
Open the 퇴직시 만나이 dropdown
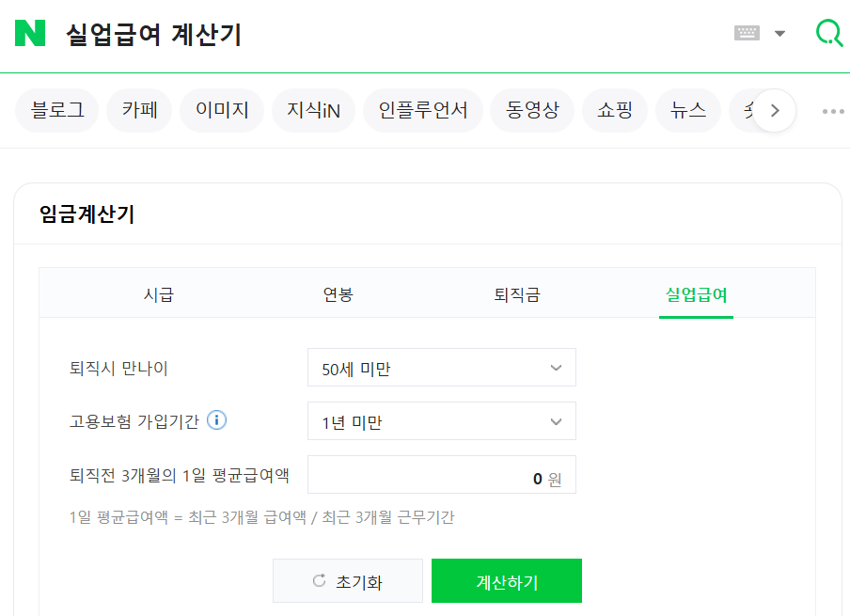[x=441, y=367]
